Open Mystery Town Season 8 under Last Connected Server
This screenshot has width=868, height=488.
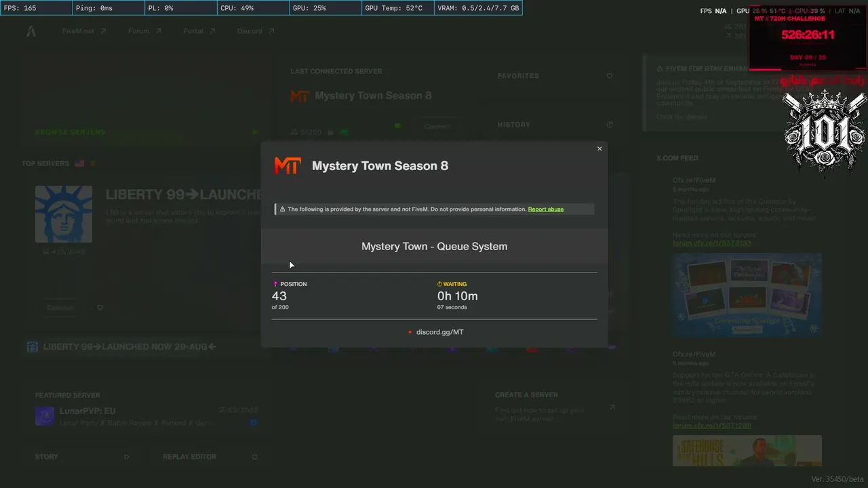click(373, 96)
